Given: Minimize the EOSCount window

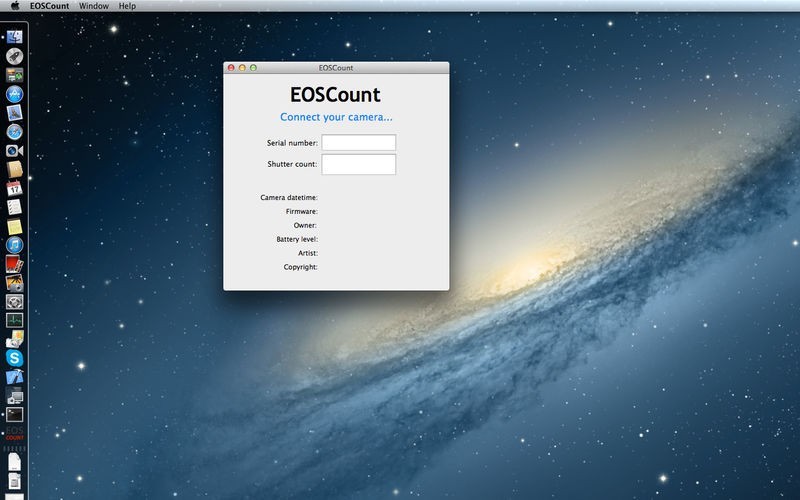Looking at the screenshot, I should (242, 67).
